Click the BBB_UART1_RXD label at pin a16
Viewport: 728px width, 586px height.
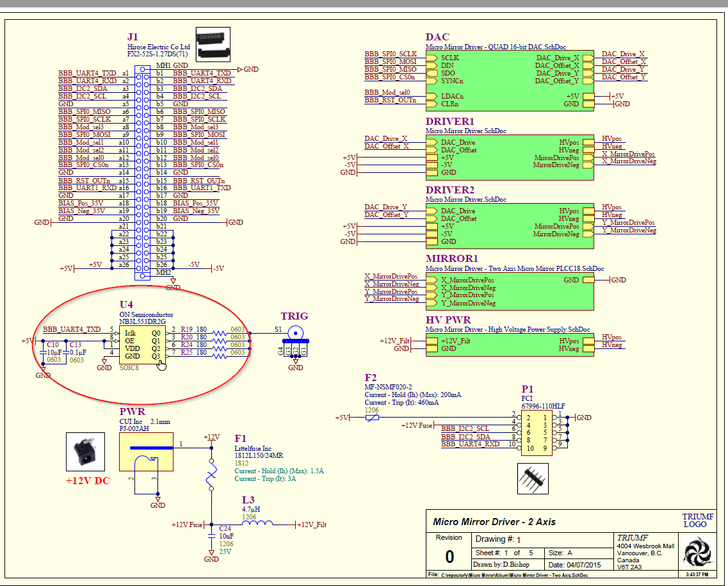coord(87,188)
